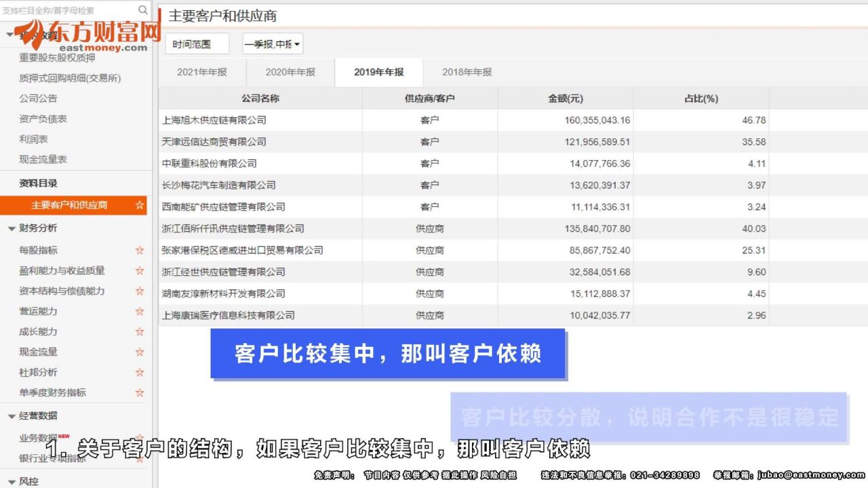
Task: Click the 金额(元) column header
Action: coord(566,98)
